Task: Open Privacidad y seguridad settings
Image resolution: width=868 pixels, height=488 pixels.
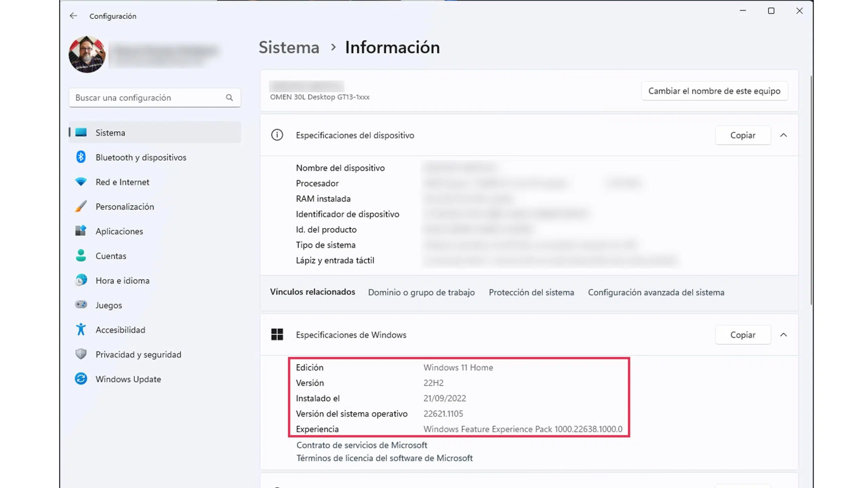Action: coord(155,354)
